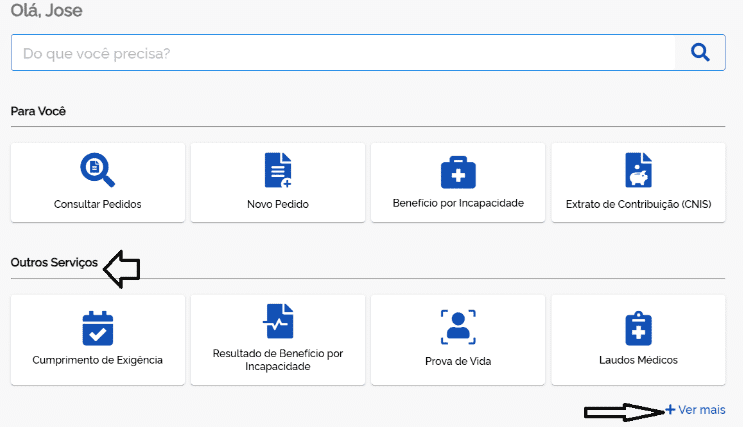This screenshot has width=743, height=427.
Task: Click the 'Para Você' section heading
Action: click(x=38, y=111)
